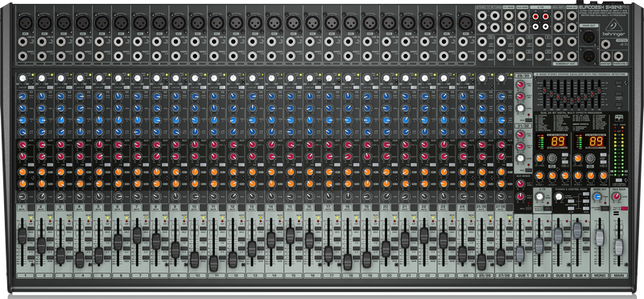Move the SUB 2 subgroup fader
The image size is (644, 299).
(539, 245)
